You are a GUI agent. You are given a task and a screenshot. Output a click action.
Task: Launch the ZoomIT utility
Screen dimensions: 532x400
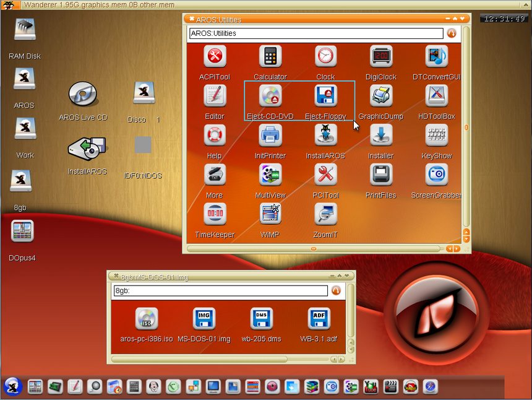coord(326,214)
